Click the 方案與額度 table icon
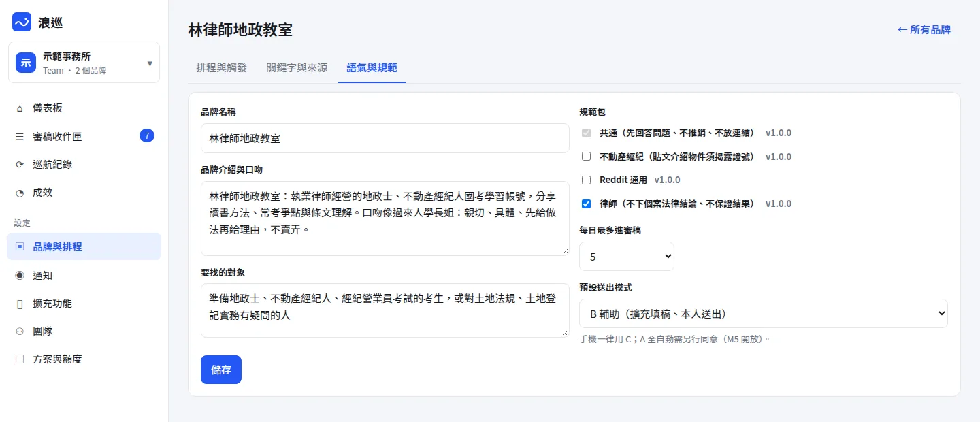The width and height of the screenshot is (980, 422). [x=19, y=359]
